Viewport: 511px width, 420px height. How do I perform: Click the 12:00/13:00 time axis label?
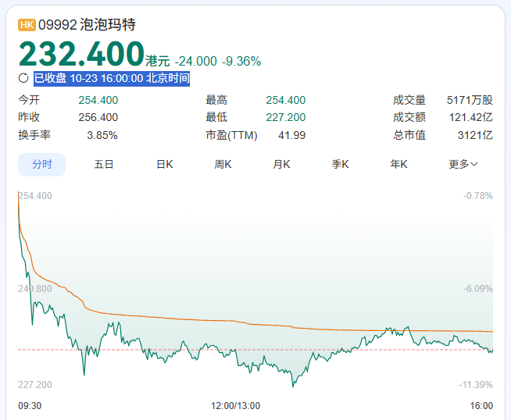[235, 406]
